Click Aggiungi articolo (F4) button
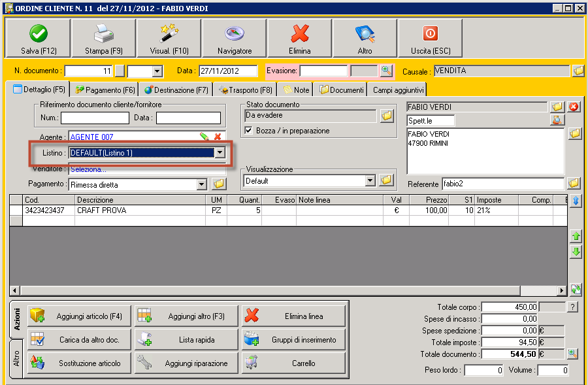Viewport: 588px width, 385px height. pos(80,316)
